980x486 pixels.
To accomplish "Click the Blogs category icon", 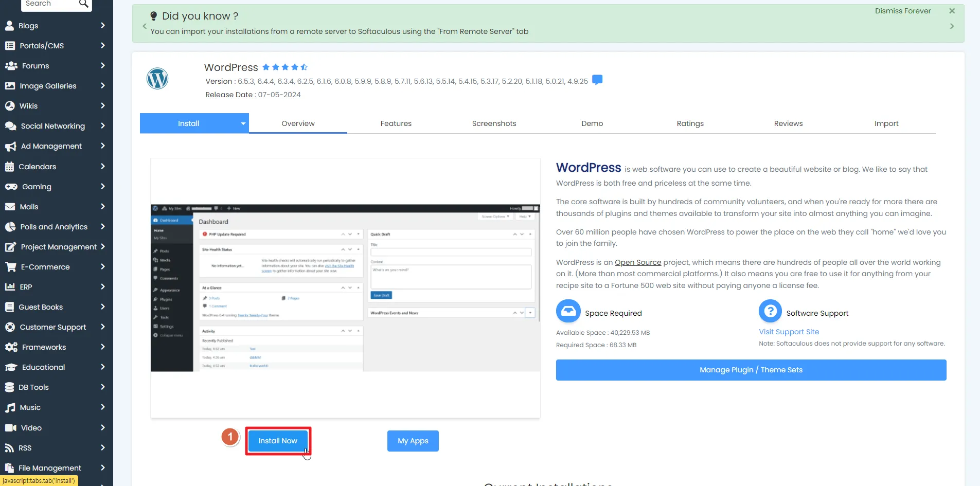I will [9, 25].
